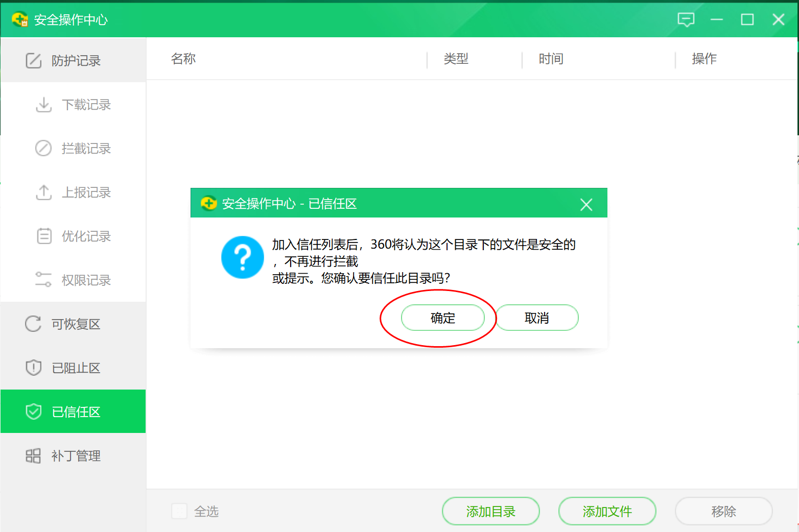
Task: Click the 名称 column header
Action: pyautogui.click(x=183, y=59)
